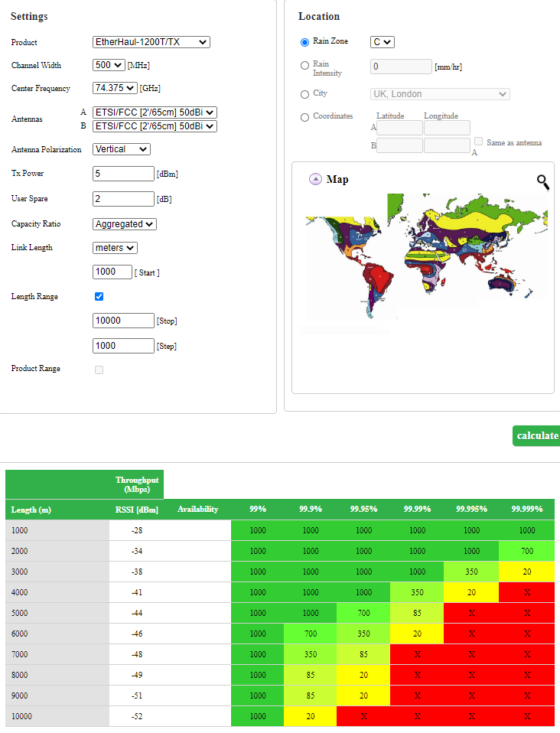
Task: Choose the City radio option
Action: pyautogui.click(x=304, y=94)
